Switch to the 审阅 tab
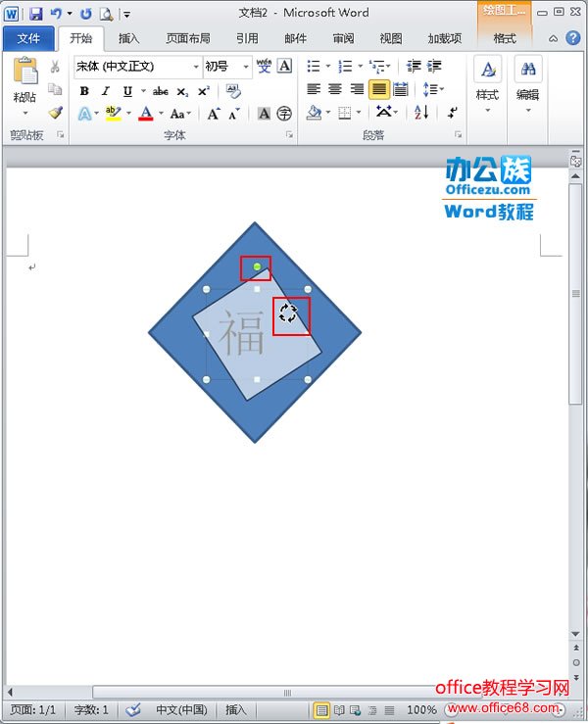 tap(343, 39)
